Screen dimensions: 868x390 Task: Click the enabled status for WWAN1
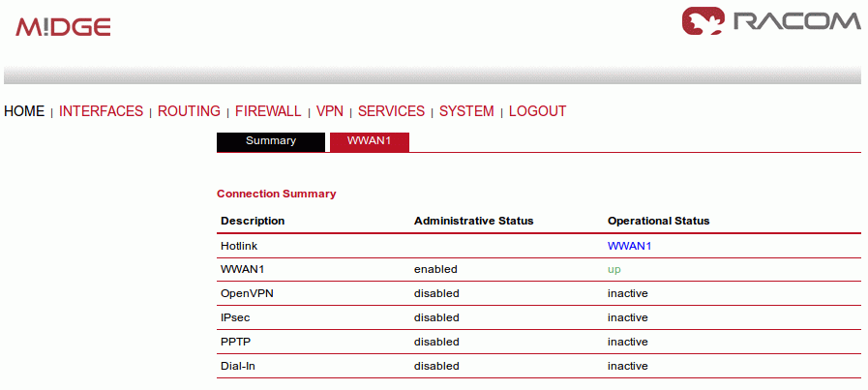tap(435, 270)
